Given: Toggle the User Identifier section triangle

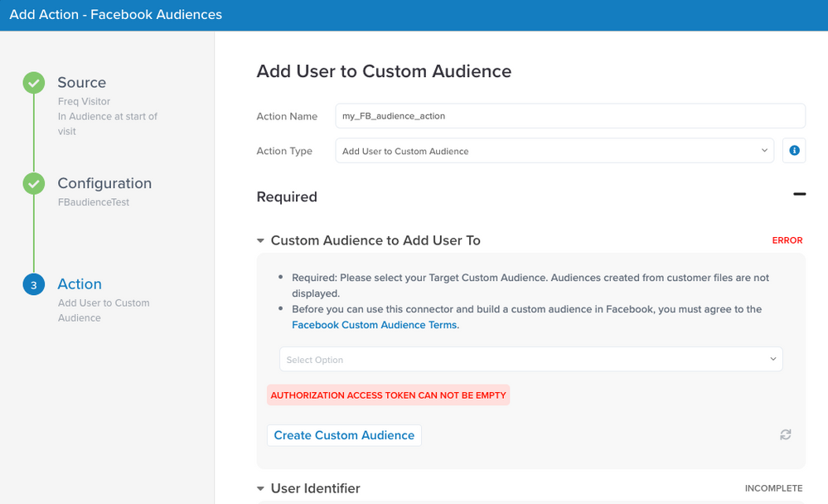Looking at the screenshot, I should (261, 488).
